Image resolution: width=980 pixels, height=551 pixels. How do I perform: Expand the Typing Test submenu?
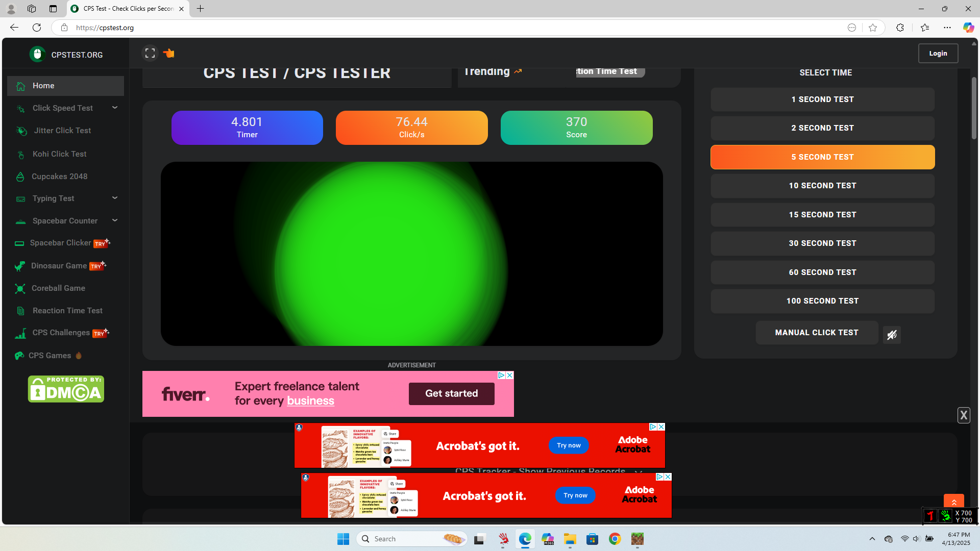tap(115, 198)
